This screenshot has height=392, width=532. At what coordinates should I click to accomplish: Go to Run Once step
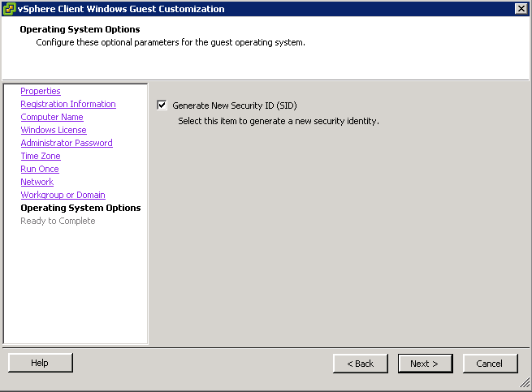coord(40,169)
